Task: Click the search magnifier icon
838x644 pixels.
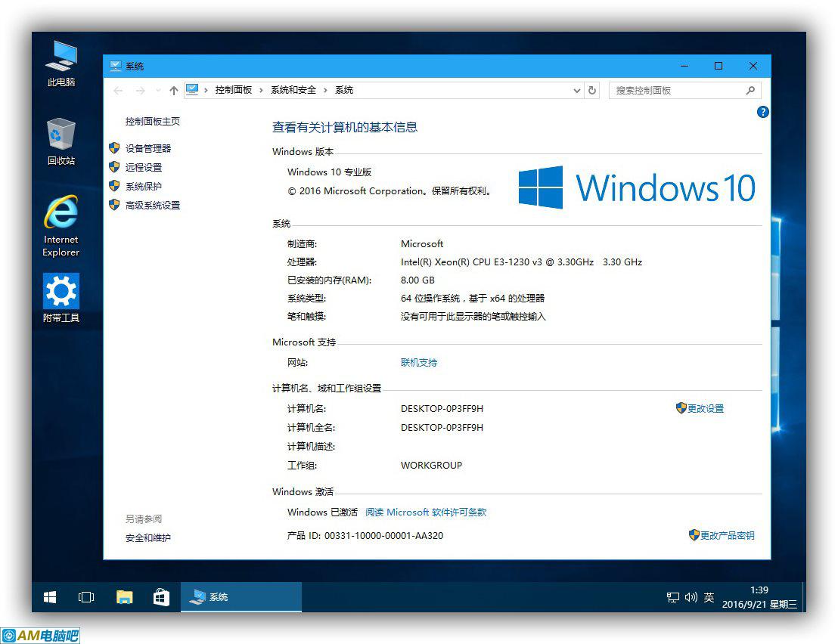Action: coord(750,91)
